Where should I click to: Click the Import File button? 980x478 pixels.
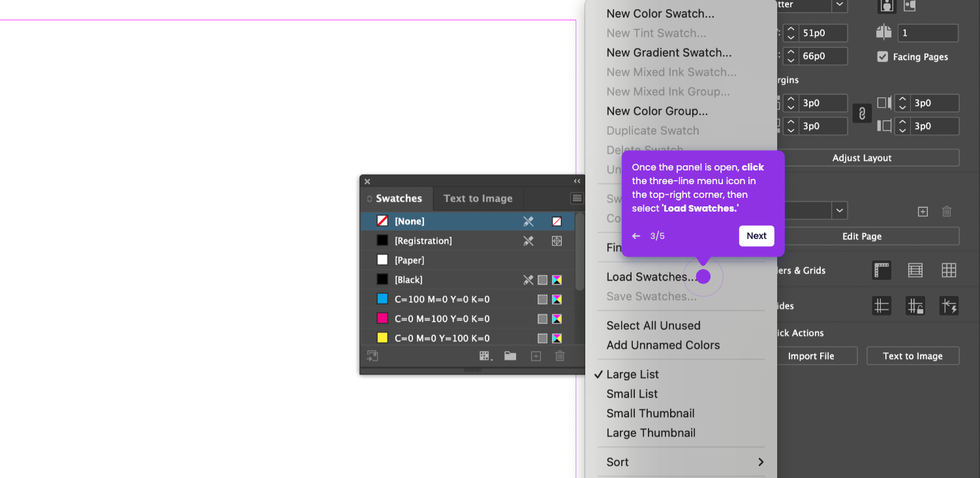811,356
